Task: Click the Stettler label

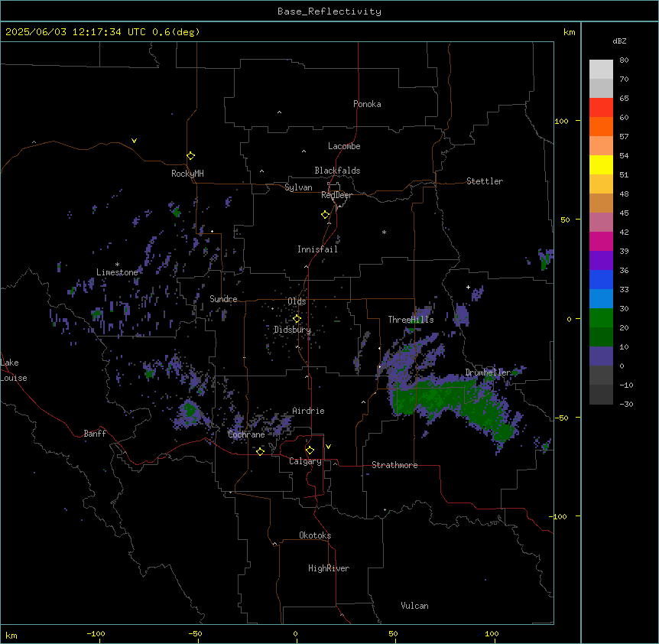Action: coord(485,181)
